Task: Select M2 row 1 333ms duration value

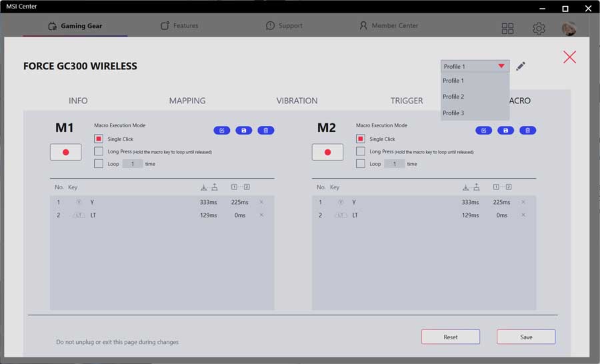Action: [x=470, y=202]
